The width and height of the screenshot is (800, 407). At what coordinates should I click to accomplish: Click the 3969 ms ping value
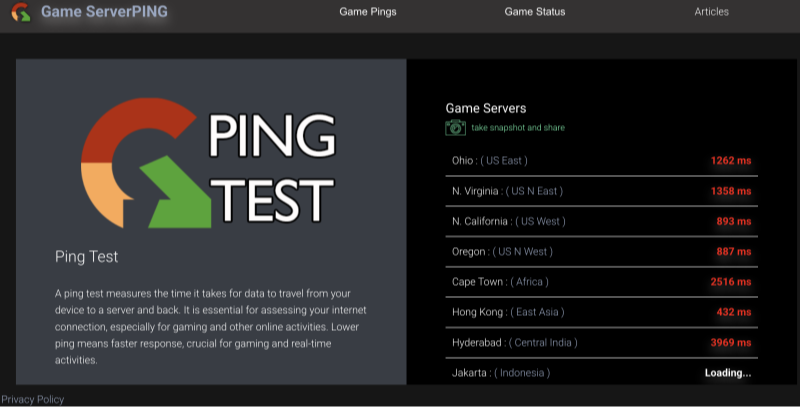[731, 343]
